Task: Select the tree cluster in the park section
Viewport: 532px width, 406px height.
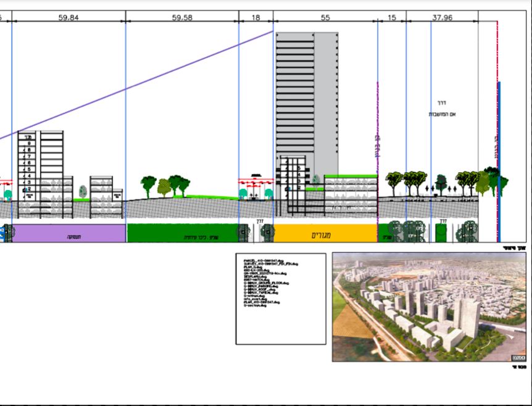Action: (165, 185)
